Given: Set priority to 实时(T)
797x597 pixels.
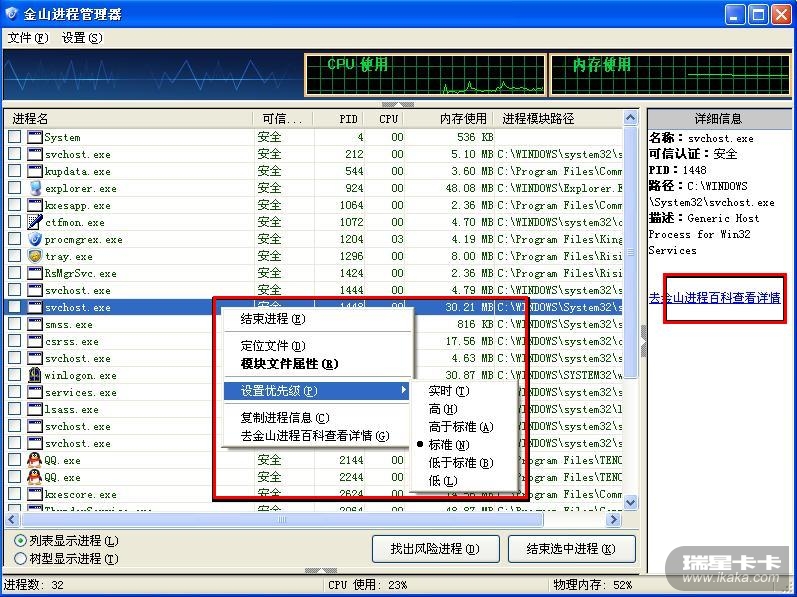Looking at the screenshot, I should (x=464, y=391).
